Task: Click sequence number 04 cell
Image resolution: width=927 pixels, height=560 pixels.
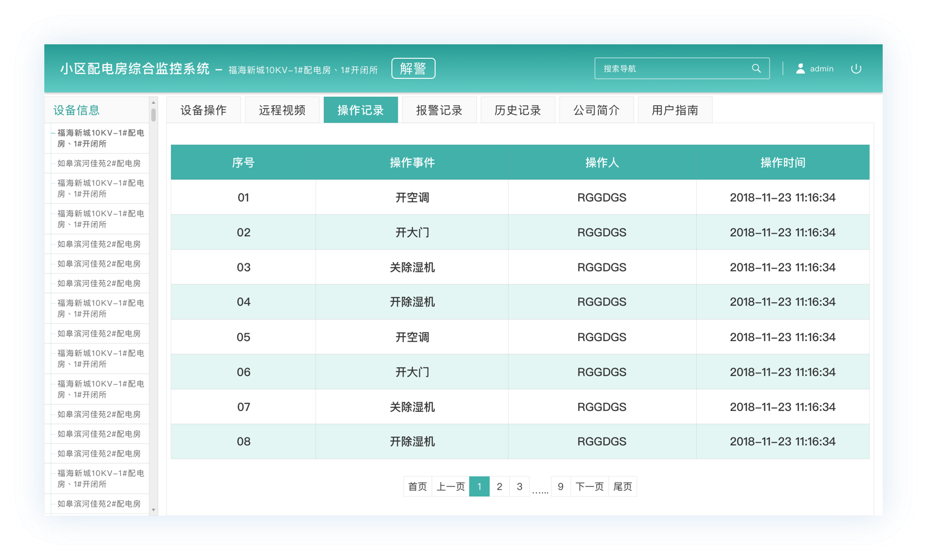Action: tap(243, 302)
